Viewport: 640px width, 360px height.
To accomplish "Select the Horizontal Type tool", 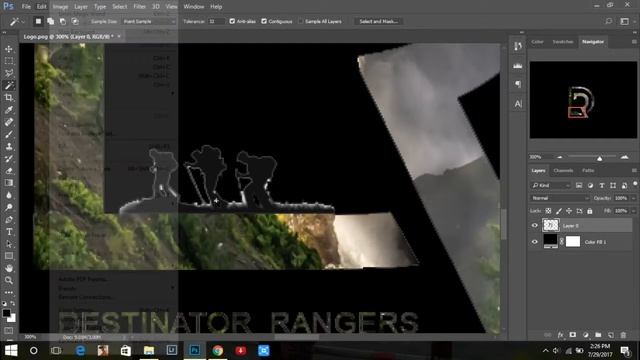I will tap(9, 232).
